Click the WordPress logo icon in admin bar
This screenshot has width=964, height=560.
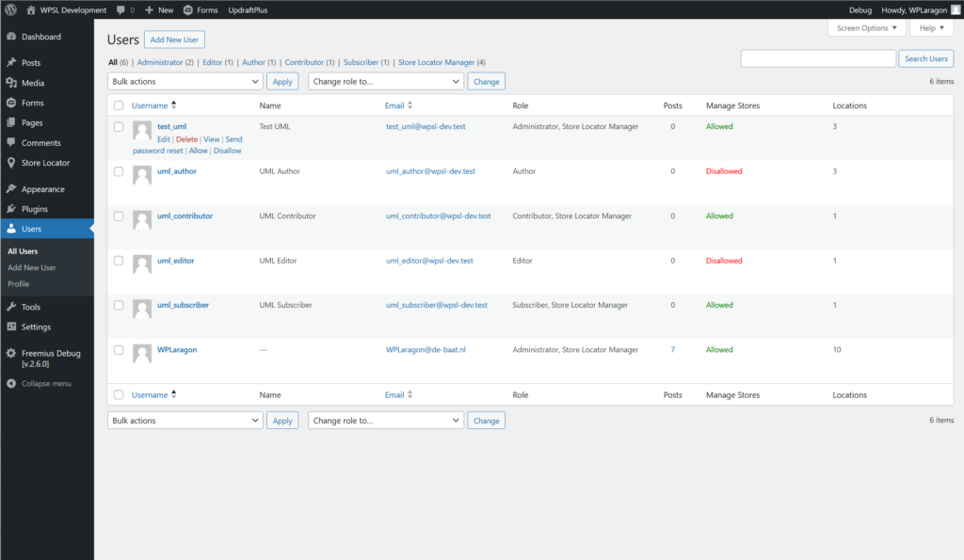coord(11,9)
